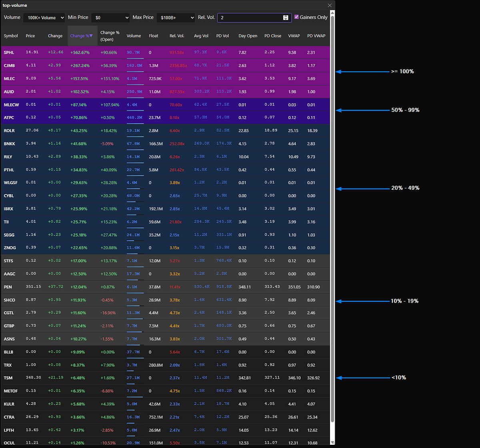Sort by the PD VWAP column header
The width and height of the screenshot is (480, 448).
pyautogui.click(x=316, y=36)
